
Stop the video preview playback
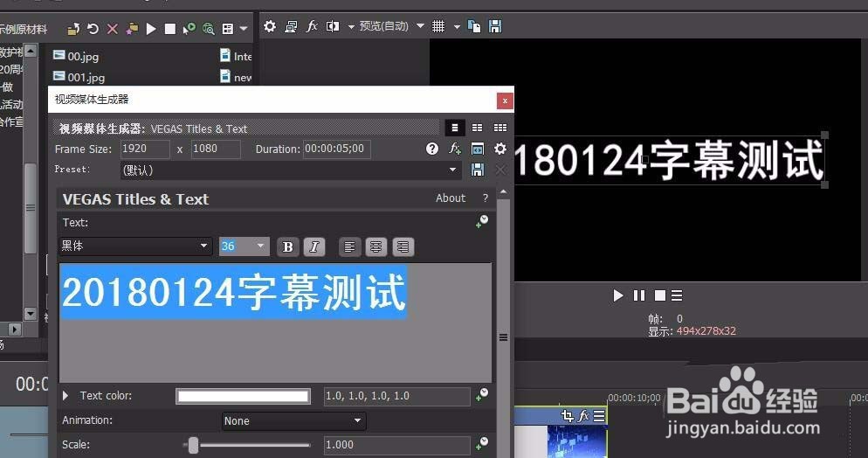(659, 295)
